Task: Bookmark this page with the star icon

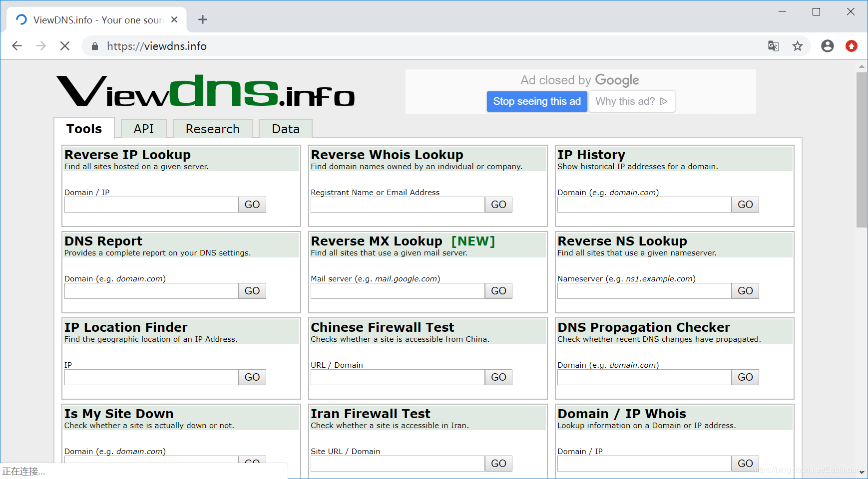Action: [798, 46]
